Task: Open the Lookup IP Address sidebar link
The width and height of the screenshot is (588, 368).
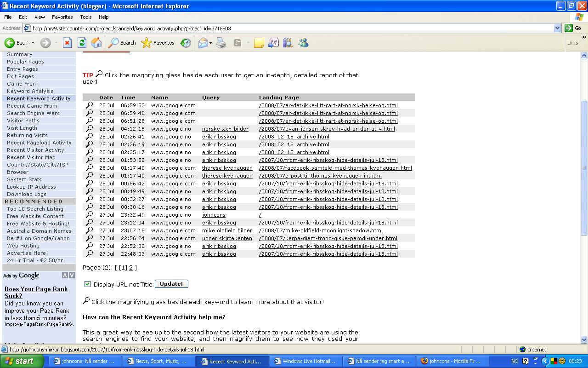Action: 31,187
